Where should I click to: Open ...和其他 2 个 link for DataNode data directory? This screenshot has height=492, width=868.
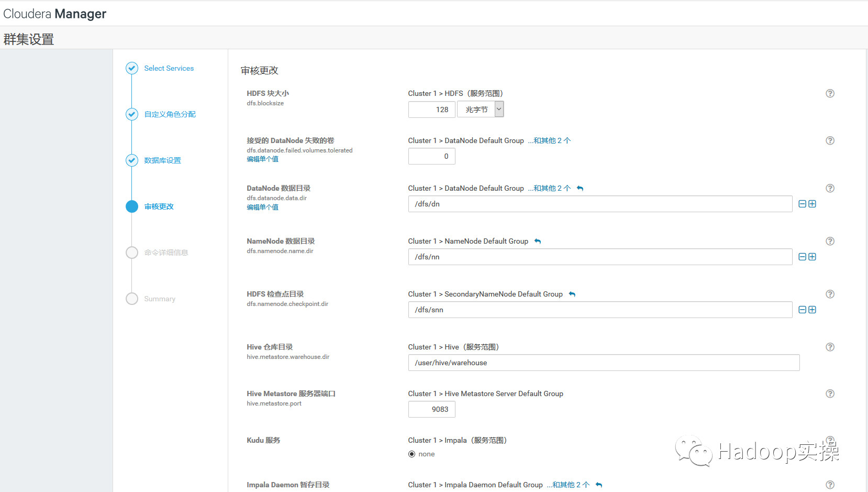pos(549,188)
